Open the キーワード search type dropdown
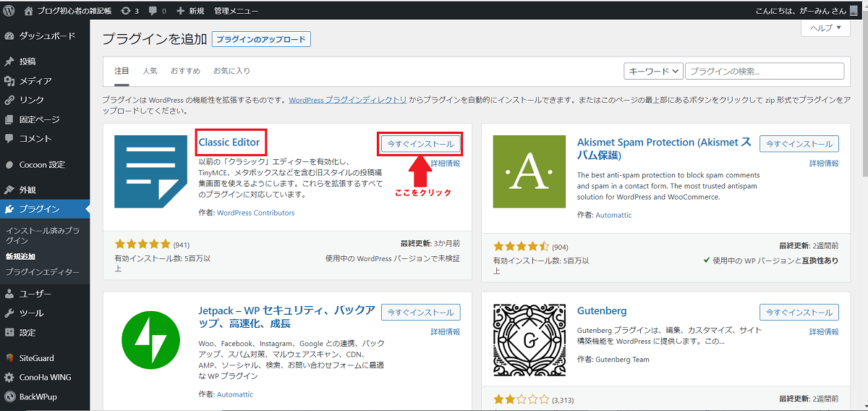This screenshot has height=411, width=868. [x=653, y=71]
